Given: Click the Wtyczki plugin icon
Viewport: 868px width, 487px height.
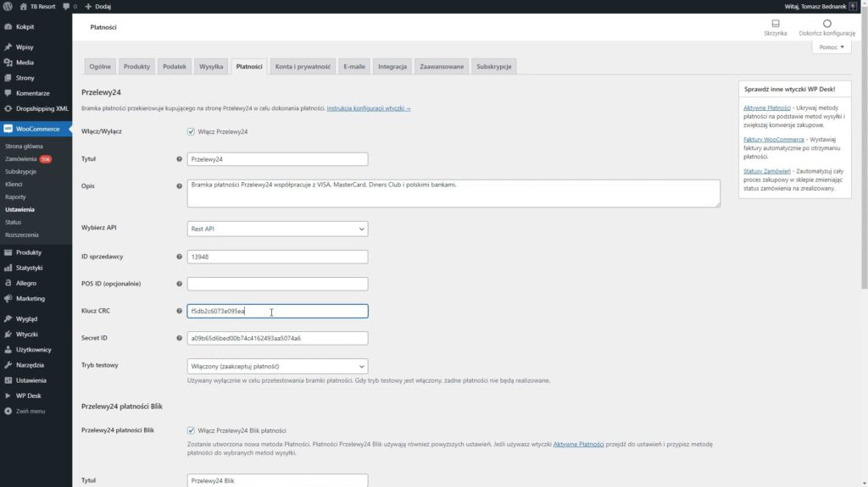Looking at the screenshot, I should (8, 335).
